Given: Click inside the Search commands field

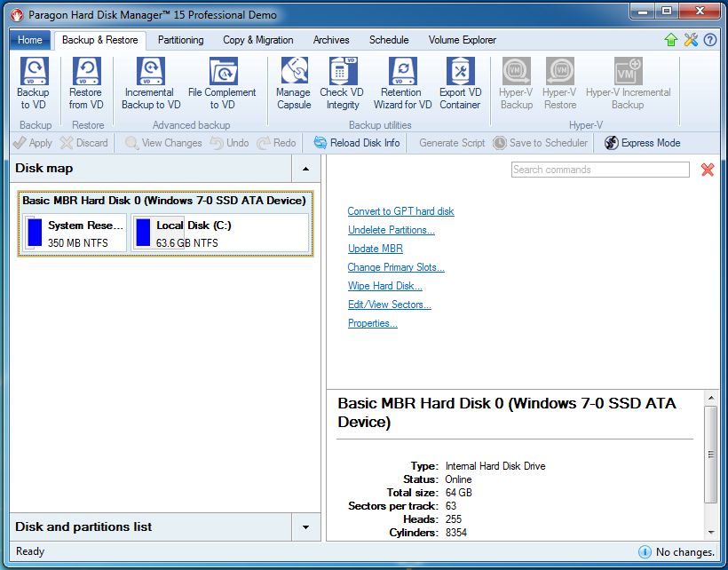Looking at the screenshot, I should 599,169.
